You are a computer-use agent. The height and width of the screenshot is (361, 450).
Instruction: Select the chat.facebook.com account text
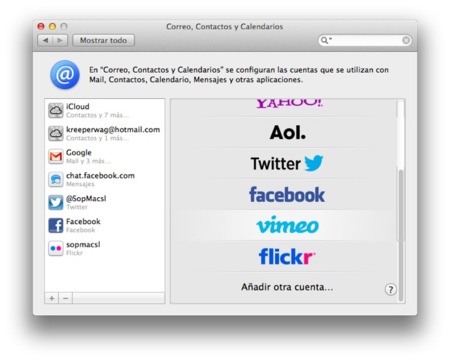(100, 175)
